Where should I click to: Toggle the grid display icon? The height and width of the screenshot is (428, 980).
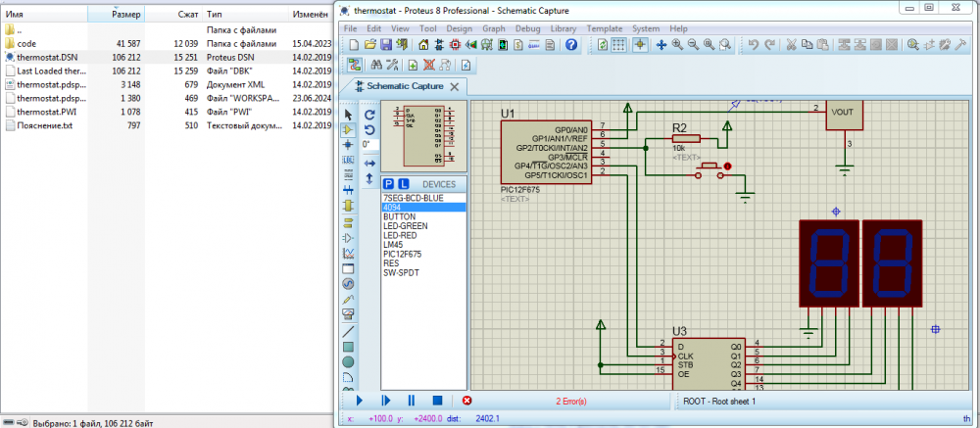(618, 45)
